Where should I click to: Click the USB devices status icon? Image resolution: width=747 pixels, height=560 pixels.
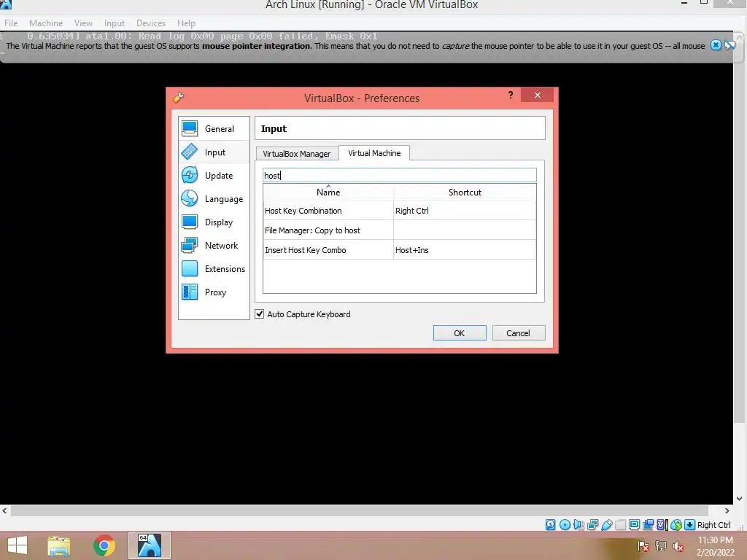(606, 525)
